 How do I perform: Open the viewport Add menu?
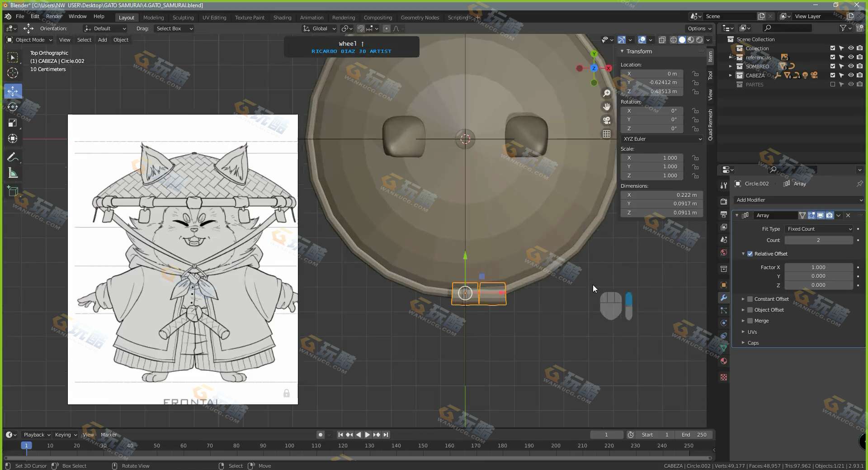pyautogui.click(x=103, y=40)
